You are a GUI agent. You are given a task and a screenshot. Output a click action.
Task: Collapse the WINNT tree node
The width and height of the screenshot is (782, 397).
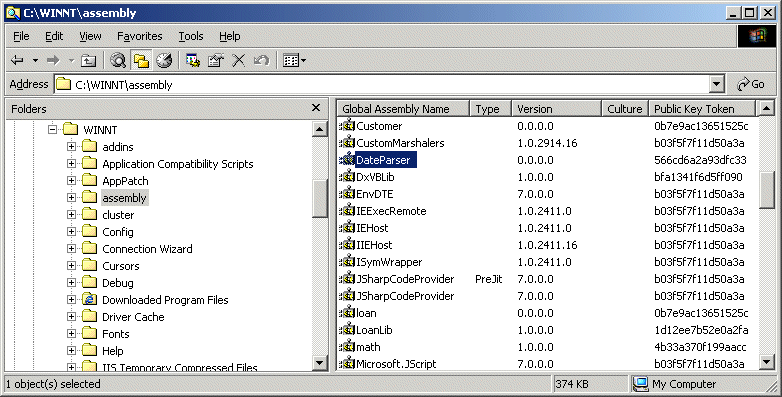pos(52,130)
